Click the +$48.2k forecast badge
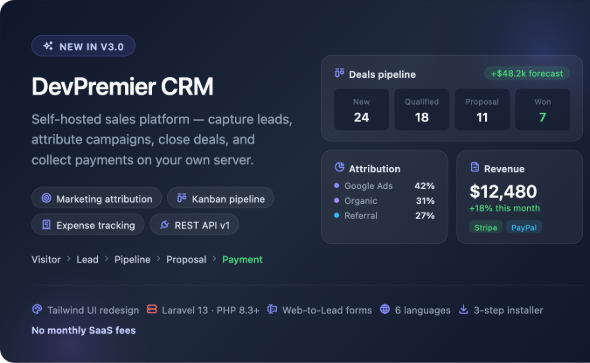The height and width of the screenshot is (363, 590). click(527, 73)
